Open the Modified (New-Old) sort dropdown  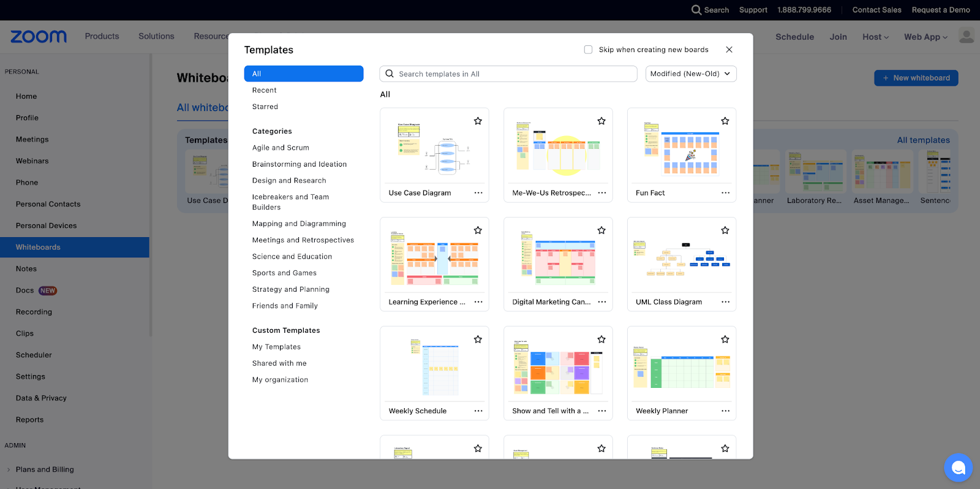(691, 74)
